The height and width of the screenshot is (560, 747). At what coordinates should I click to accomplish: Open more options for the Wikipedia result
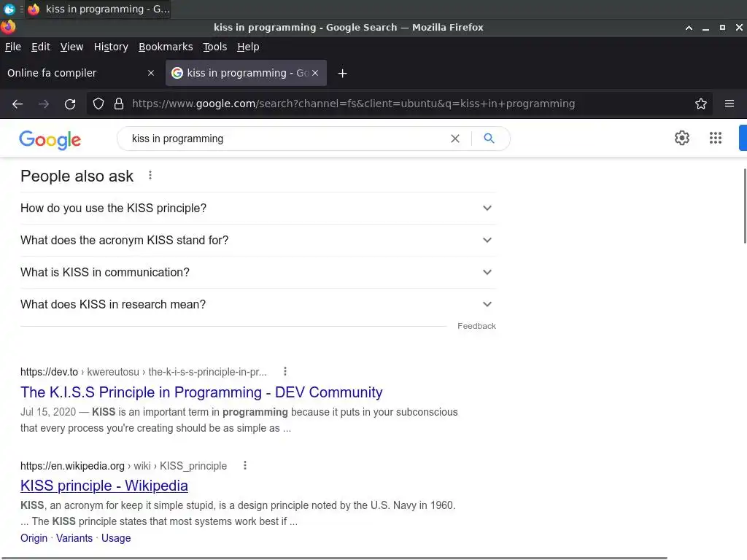pyautogui.click(x=245, y=465)
